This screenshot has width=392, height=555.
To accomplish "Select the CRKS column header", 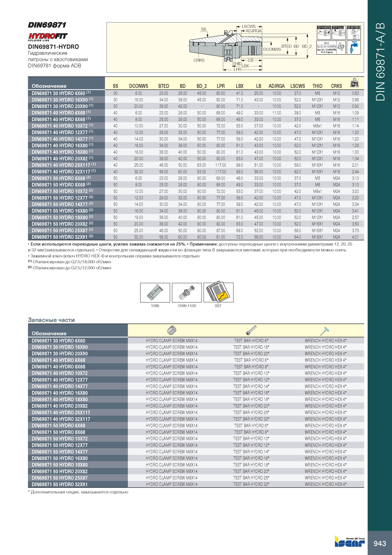I will pos(337,86).
